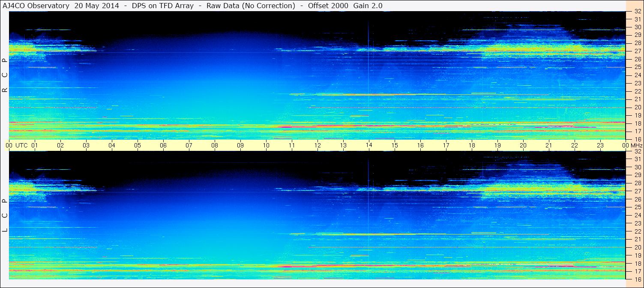The height and width of the screenshot is (288, 644).
Task: Select 17 MHz label on LCP scale
Action: point(637,271)
